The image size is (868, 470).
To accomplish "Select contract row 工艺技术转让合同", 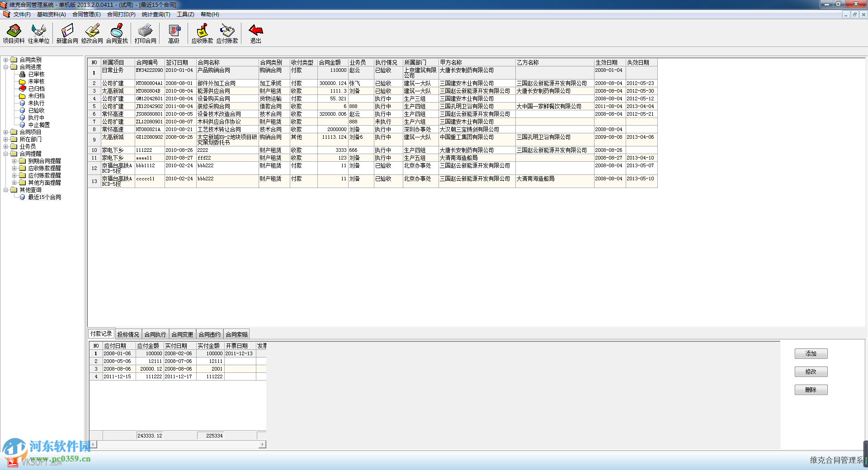I will pos(372,130).
